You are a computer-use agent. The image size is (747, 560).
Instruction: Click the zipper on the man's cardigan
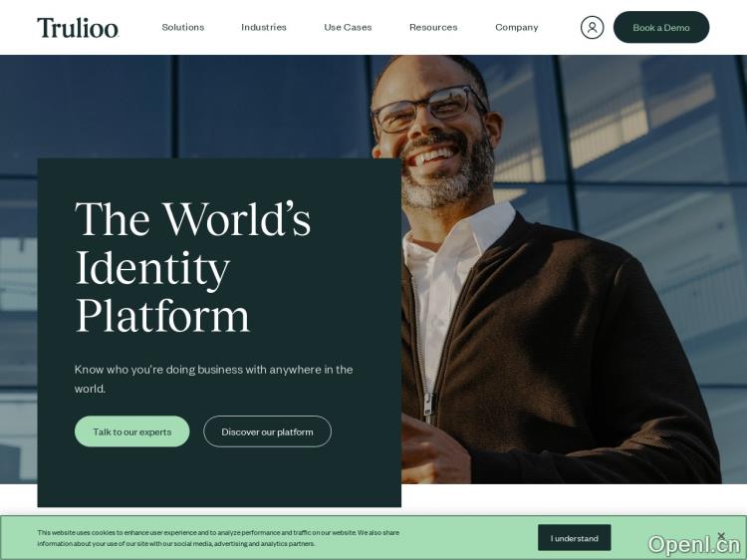click(429, 404)
